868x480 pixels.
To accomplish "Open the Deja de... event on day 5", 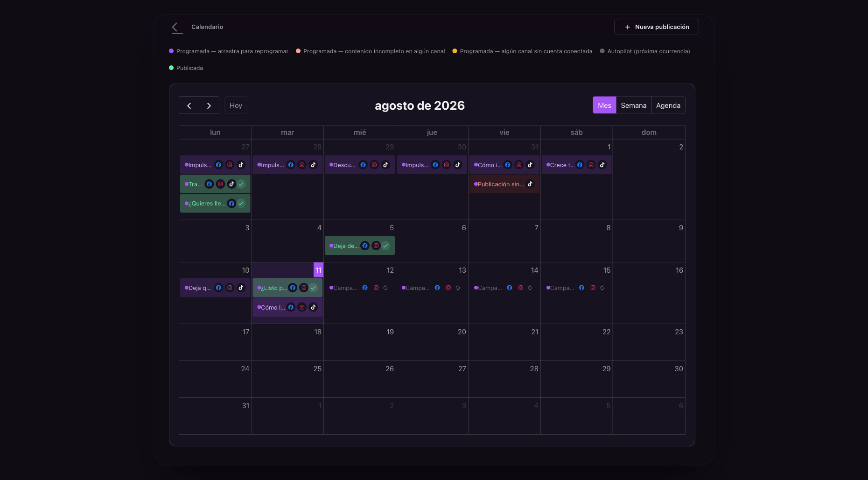I will [x=360, y=246].
